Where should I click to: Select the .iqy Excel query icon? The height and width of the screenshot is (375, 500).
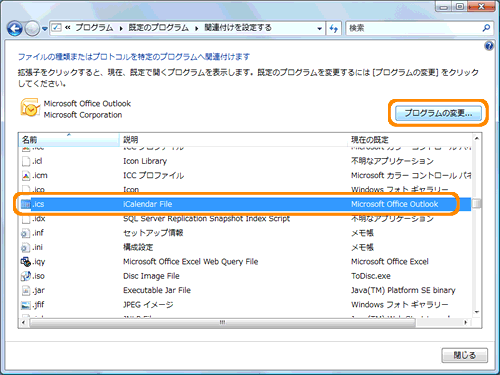26,262
